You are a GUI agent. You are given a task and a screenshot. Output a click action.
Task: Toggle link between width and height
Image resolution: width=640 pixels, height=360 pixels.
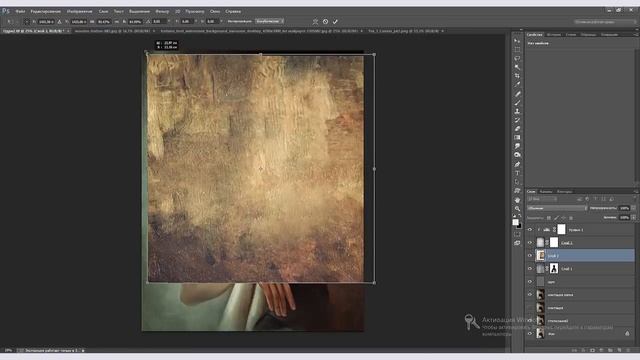coord(116,21)
